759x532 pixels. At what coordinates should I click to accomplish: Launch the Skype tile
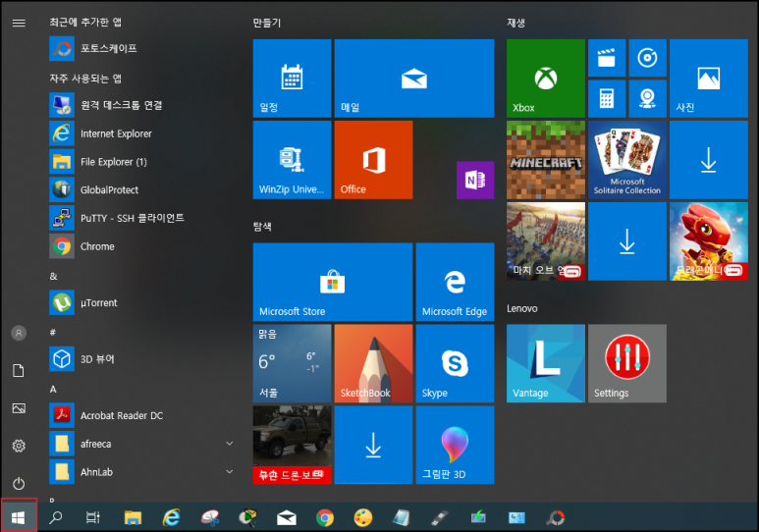click(455, 363)
